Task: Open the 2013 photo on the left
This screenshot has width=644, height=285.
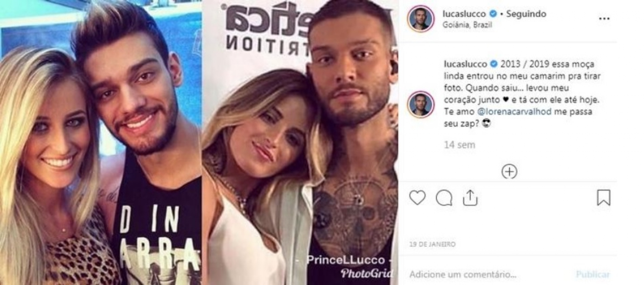Action: pyautogui.click(x=101, y=142)
